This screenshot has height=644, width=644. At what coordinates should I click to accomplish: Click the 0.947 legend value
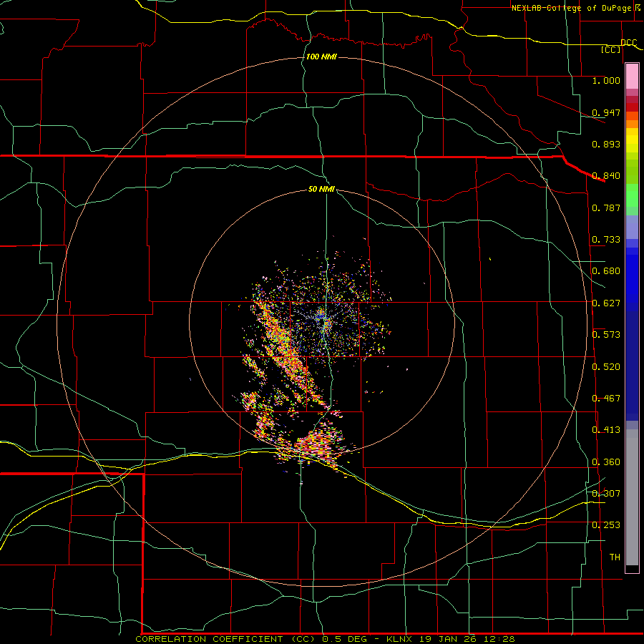606,112
